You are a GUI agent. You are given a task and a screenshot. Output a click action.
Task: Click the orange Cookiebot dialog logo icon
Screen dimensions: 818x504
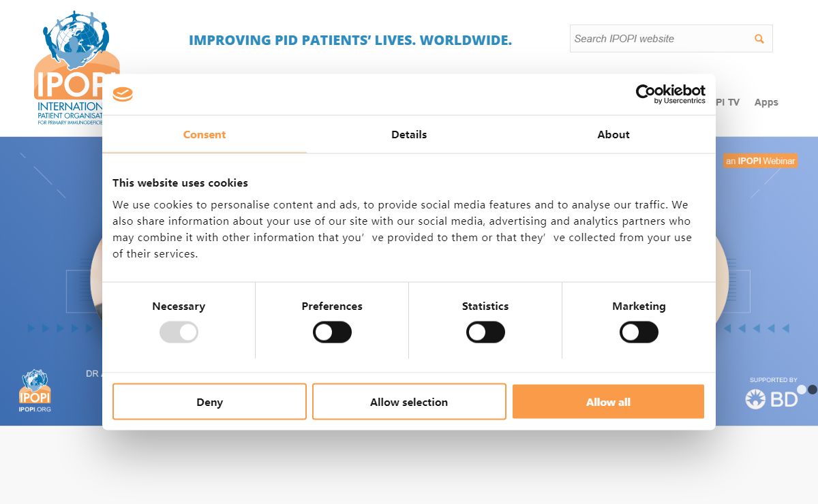(x=123, y=95)
